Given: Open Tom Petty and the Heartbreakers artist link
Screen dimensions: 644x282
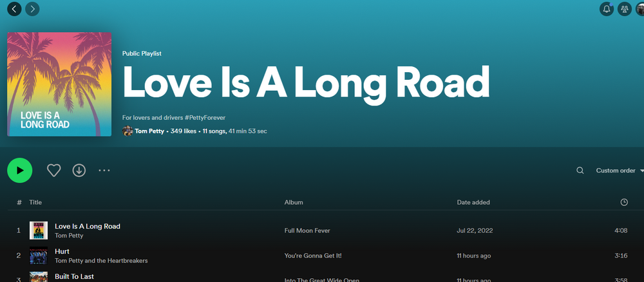Looking at the screenshot, I should [101, 261].
